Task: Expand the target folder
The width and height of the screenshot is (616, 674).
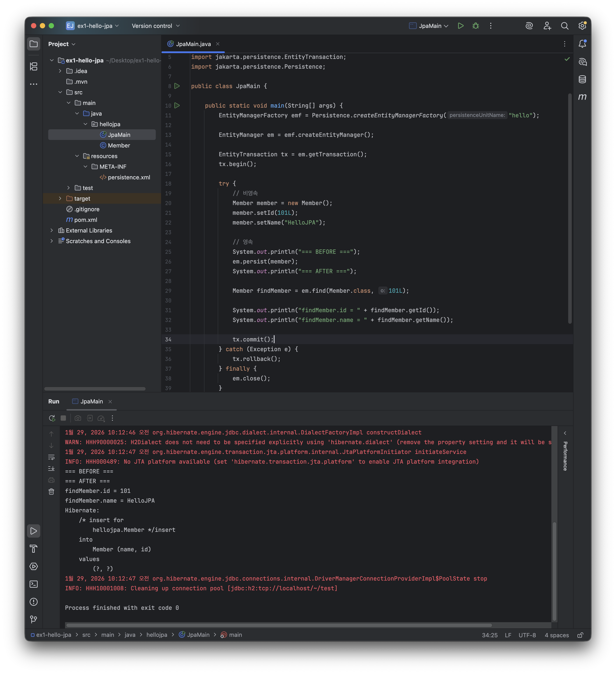Action: click(x=60, y=199)
